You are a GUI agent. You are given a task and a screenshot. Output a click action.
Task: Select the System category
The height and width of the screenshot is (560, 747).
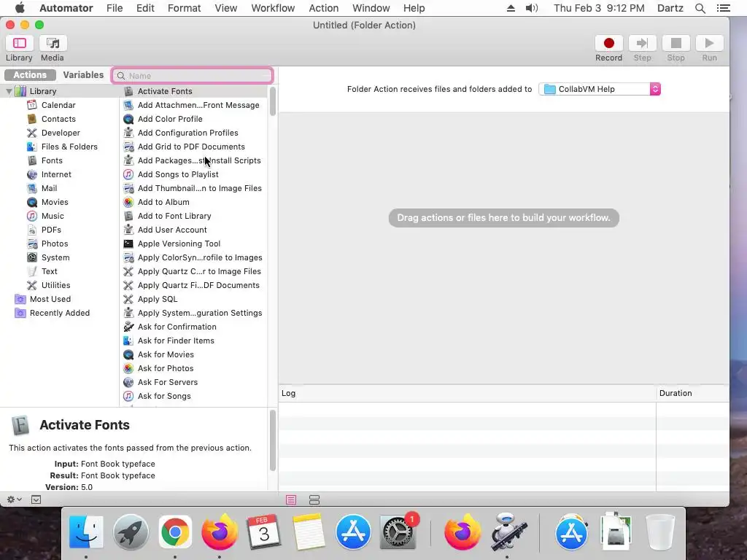point(55,257)
